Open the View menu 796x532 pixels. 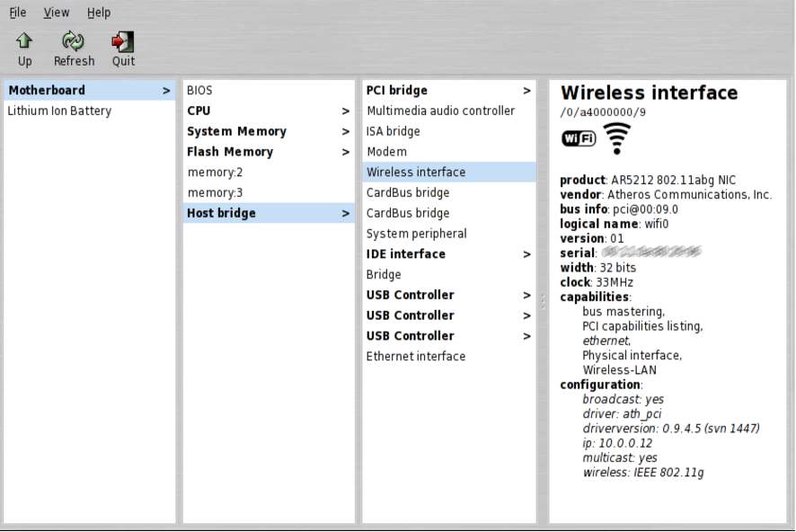[x=57, y=13]
